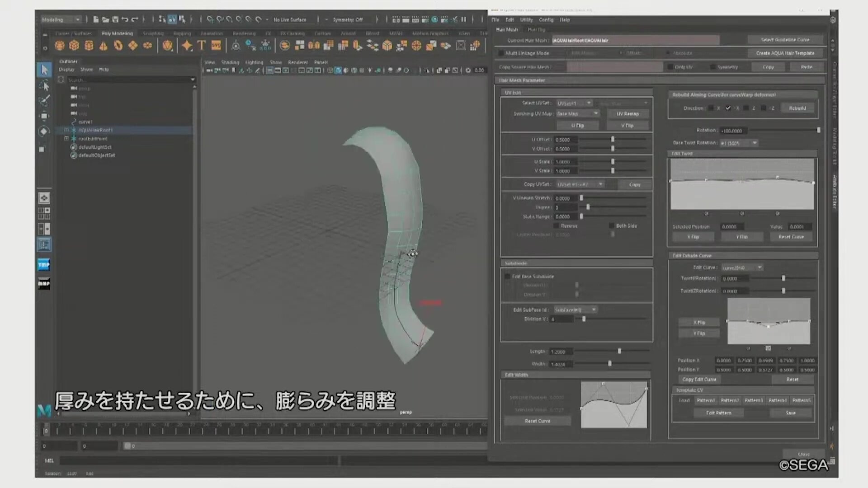
Task: Click the polygon cube shelf icon
Action: pyautogui.click(x=74, y=45)
